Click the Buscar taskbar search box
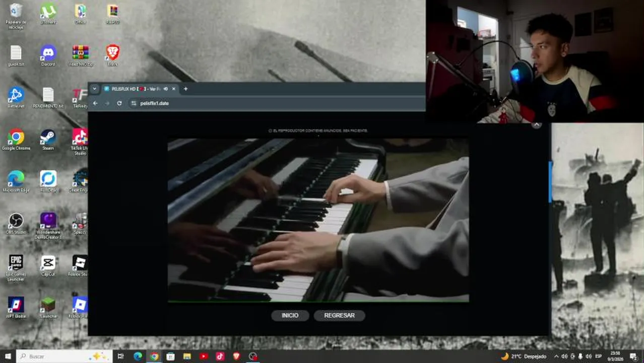 tap(64, 356)
